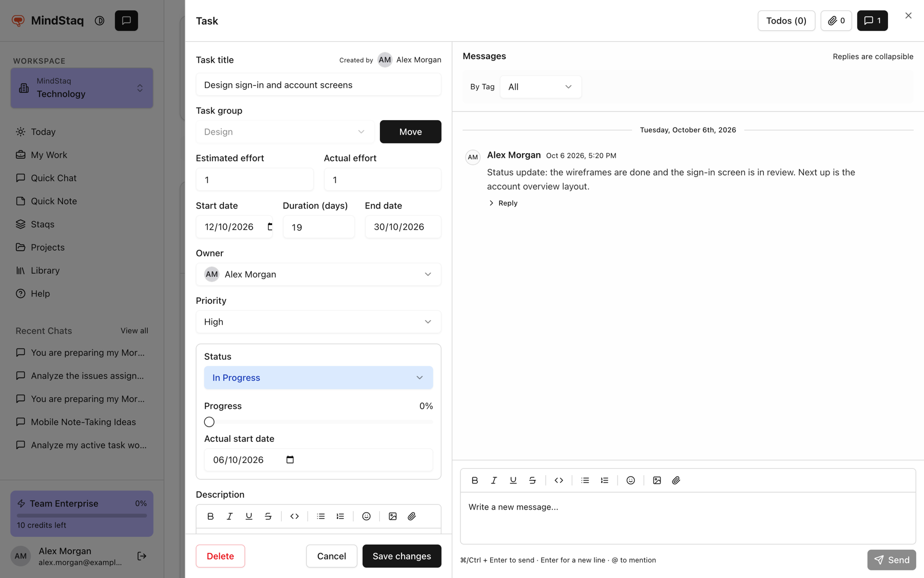Expand the Reply thread under Alex Morgan's message
924x578 pixels.
click(503, 203)
